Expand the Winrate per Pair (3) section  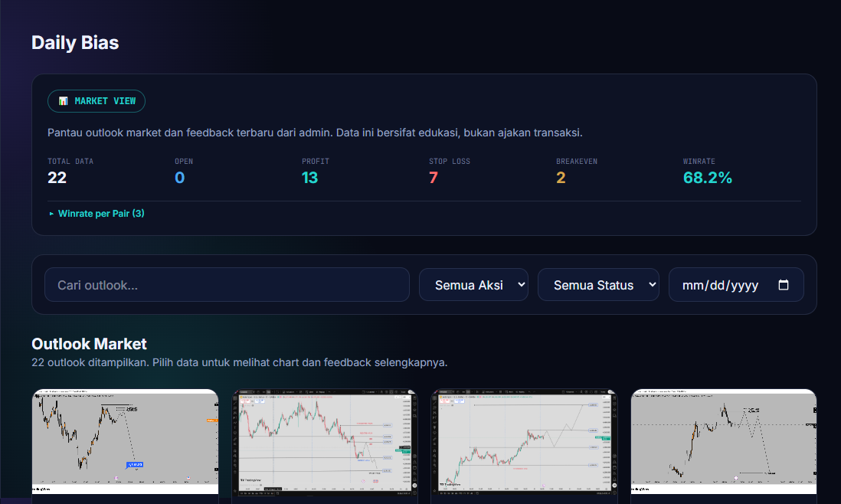coord(97,214)
